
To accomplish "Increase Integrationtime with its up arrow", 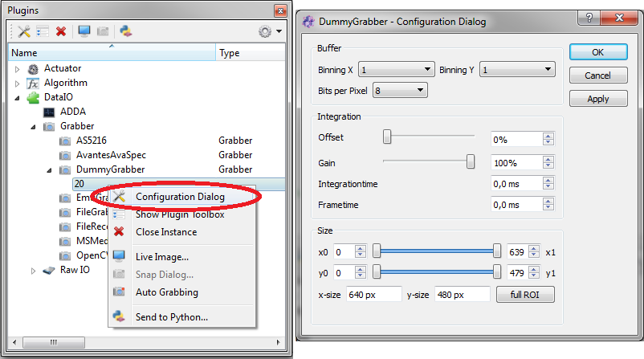I will click(548, 181).
